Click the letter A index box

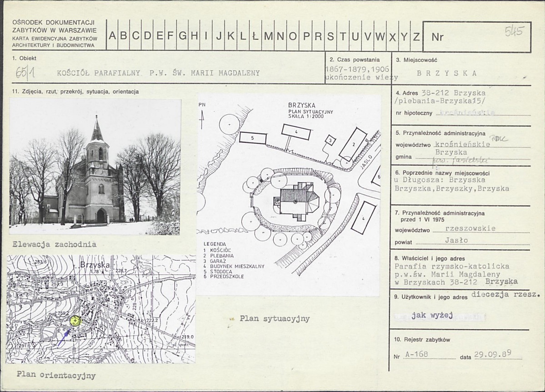point(112,35)
